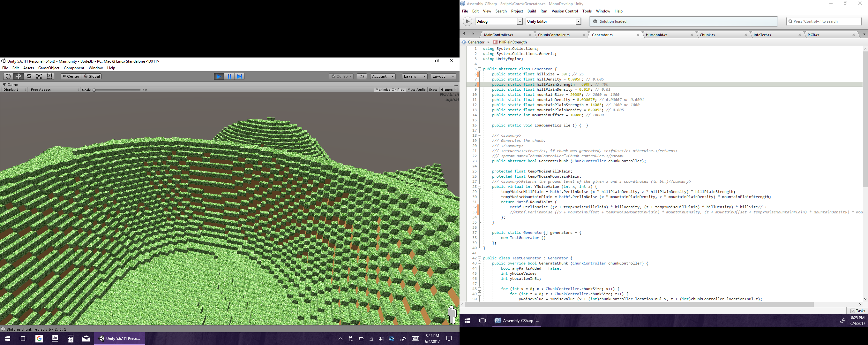The height and width of the screenshot is (345, 868).
Task: Toggle the Stats overlay
Action: 433,90
